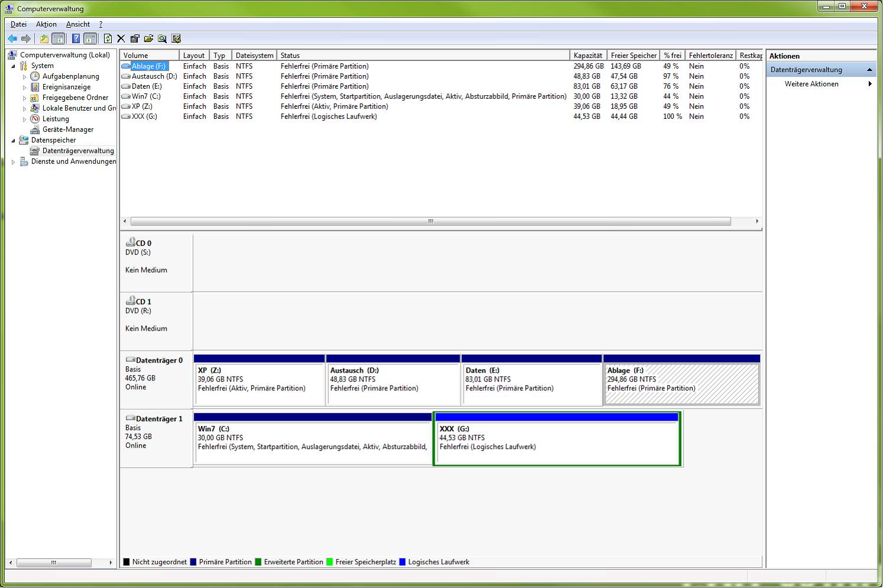Click Ablage (F:) volume icon in list
883x588 pixels.
pyautogui.click(x=126, y=66)
